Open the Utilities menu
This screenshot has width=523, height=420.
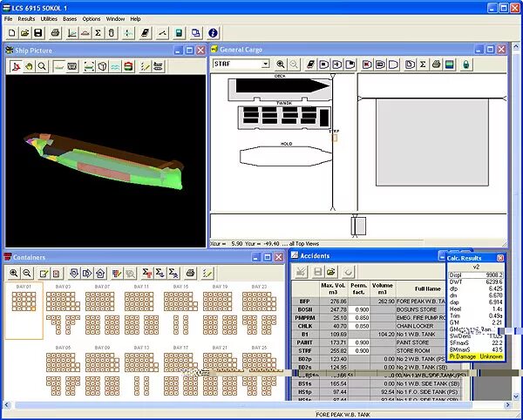pyautogui.click(x=49, y=19)
